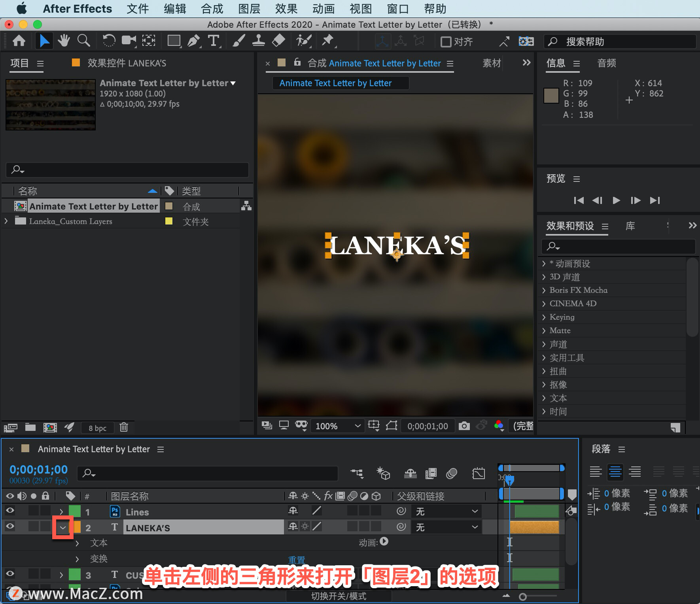The width and height of the screenshot is (700, 604).
Task: Jump to first frame in preview
Action: (x=579, y=200)
